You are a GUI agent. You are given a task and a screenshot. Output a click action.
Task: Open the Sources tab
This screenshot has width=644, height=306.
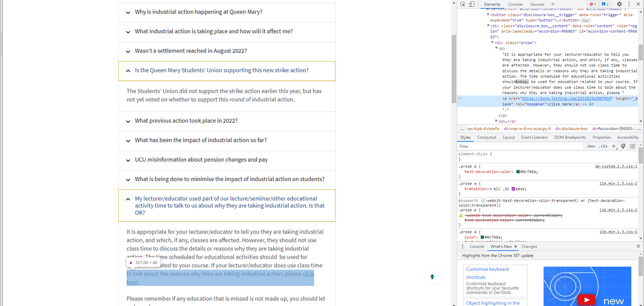[537, 4]
